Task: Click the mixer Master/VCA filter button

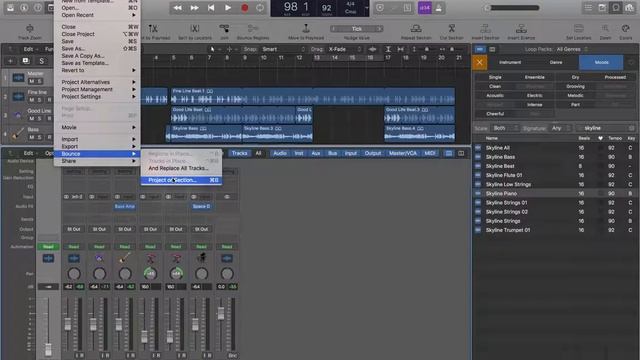Action: pyautogui.click(x=403, y=153)
